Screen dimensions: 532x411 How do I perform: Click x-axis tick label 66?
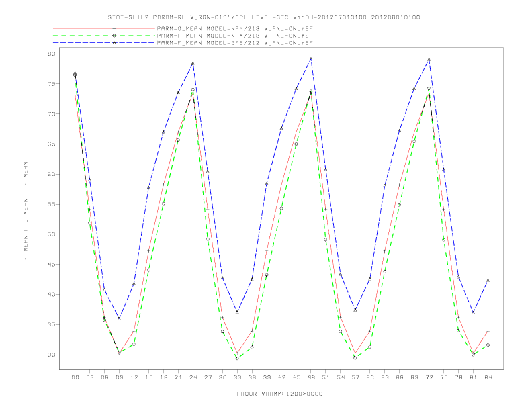click(400, 377)
